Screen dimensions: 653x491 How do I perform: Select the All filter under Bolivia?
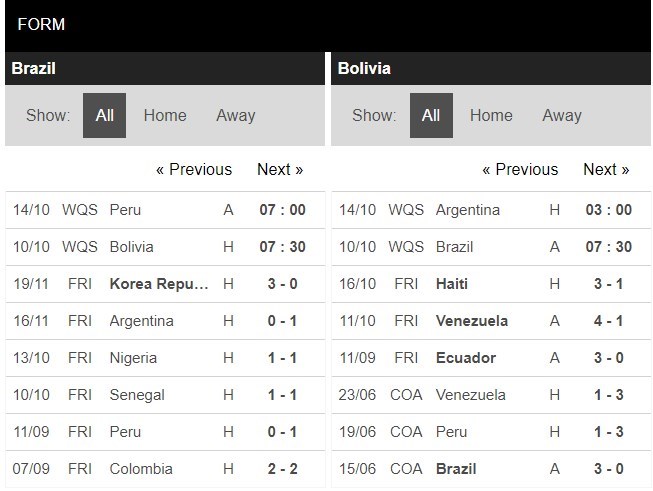[431, 115]
